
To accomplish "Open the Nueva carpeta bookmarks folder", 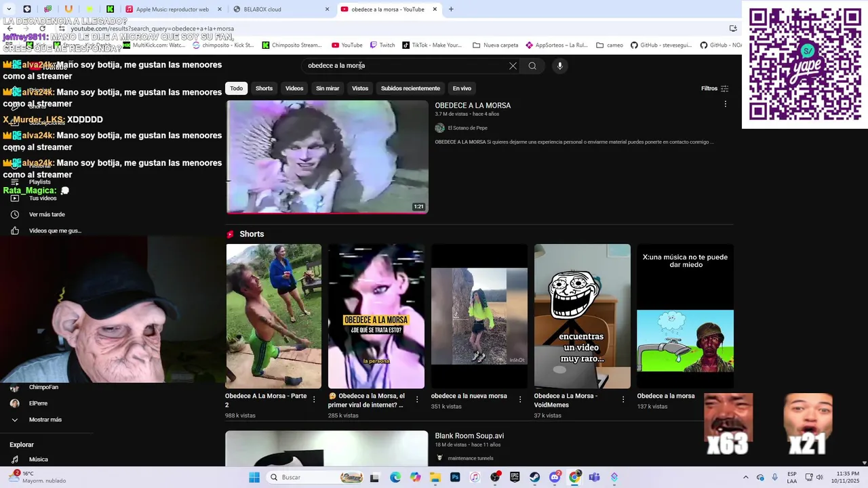I will coord(496,45).
